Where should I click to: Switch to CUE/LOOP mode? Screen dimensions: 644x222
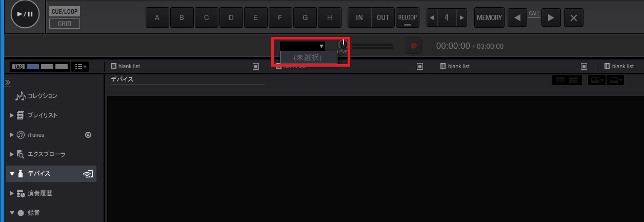click(x=65, y=11)
